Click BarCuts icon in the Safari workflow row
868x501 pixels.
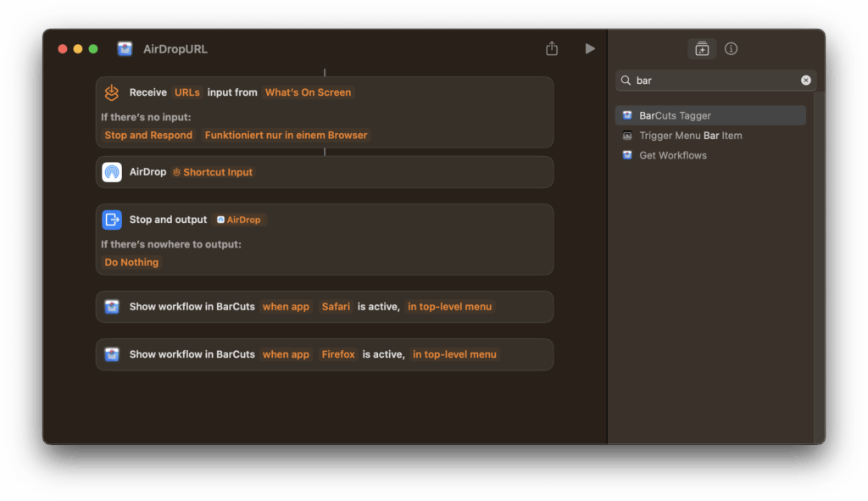(x=112, y=307)
